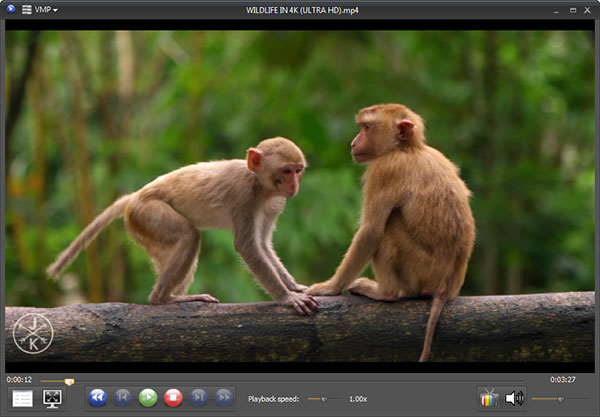Open the TV color adjustment icon

point(488,398)
